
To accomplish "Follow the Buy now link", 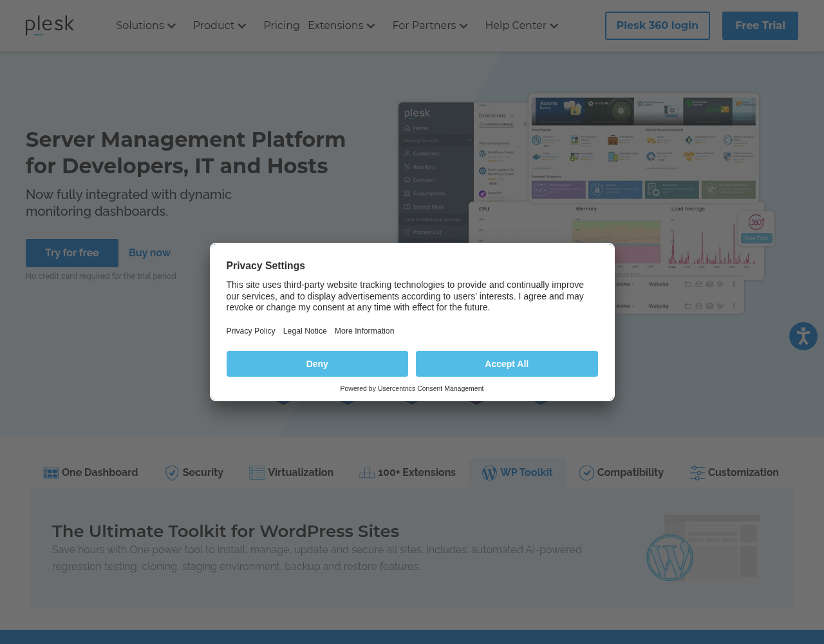I will point(149,253).
